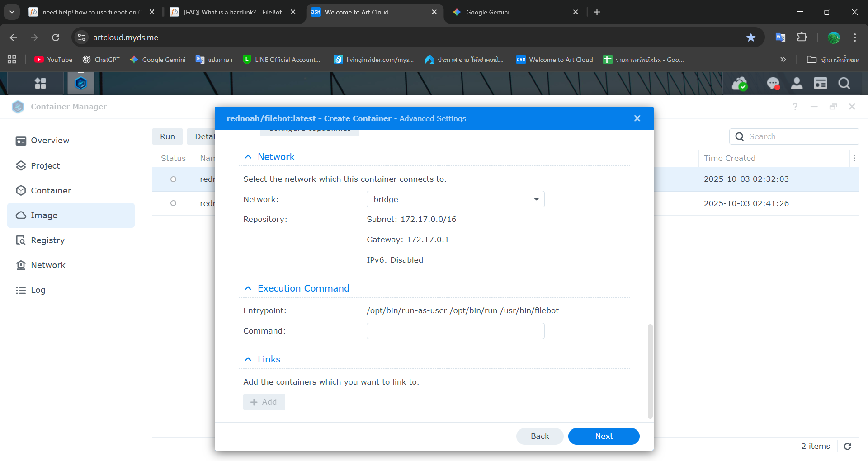Click the Back button
Viewport: 868px width, 461px height.
(540, 436)
